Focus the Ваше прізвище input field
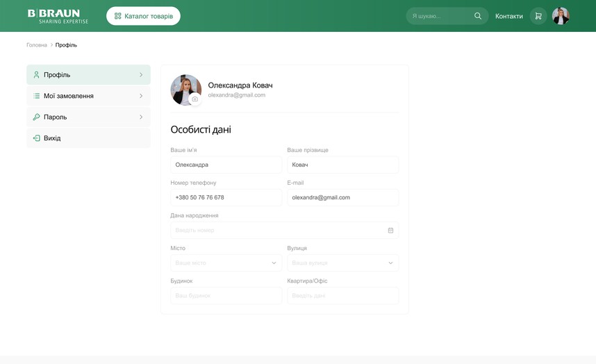 click(343, 165)
